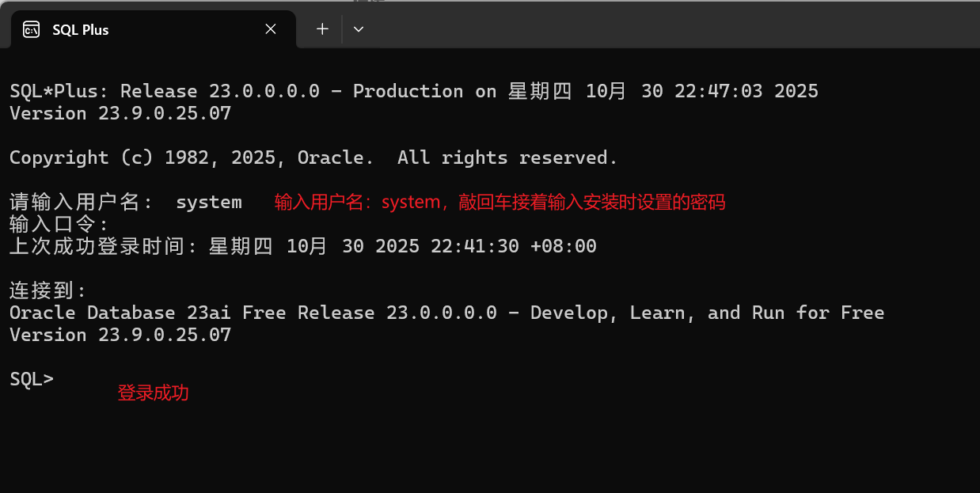Image resolution: width=980 pixels, height=493 pixels.
Task: Expand the new tab profile dropdown
Action: coord(359,29)
